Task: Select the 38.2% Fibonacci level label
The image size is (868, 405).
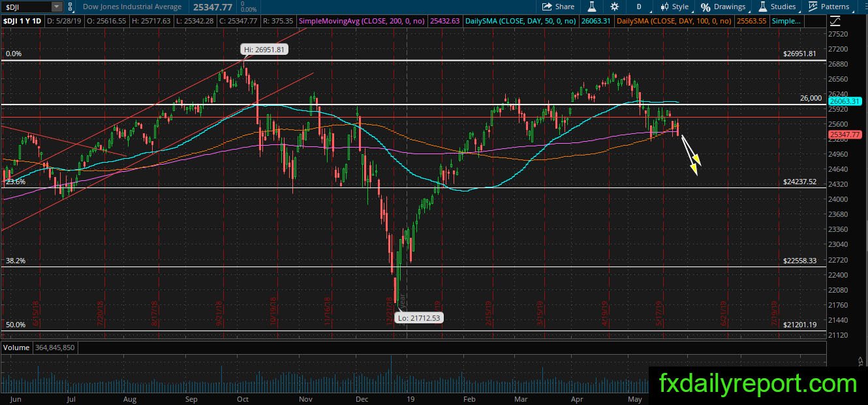Action: pyautogui.click(x=15, y=261)
